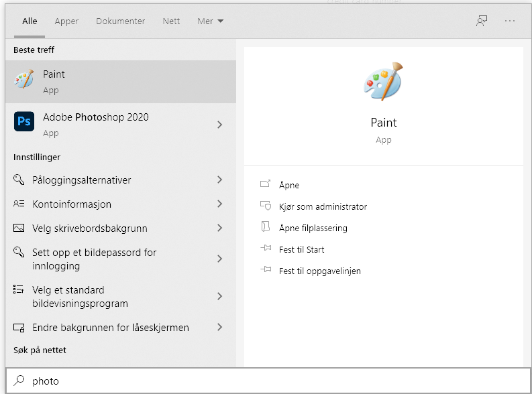532x394 pixels.
Task: Select Fest til Start
Action: [x=302, y=250]
